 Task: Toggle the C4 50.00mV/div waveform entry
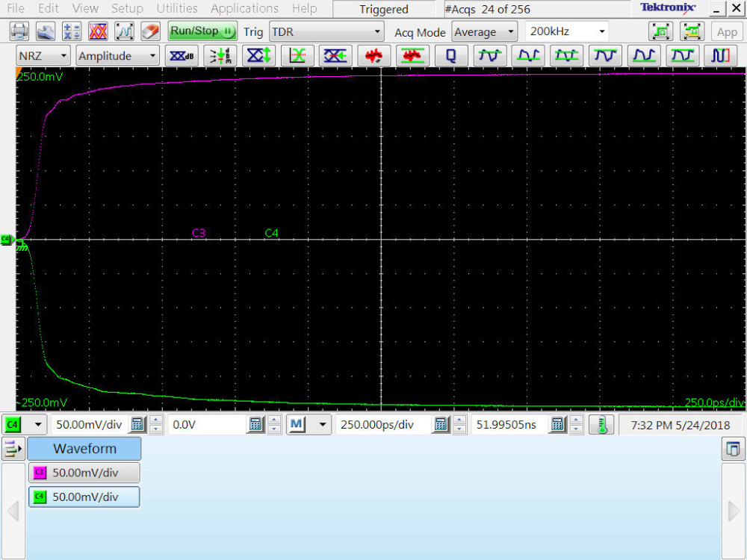coord(84,497)
